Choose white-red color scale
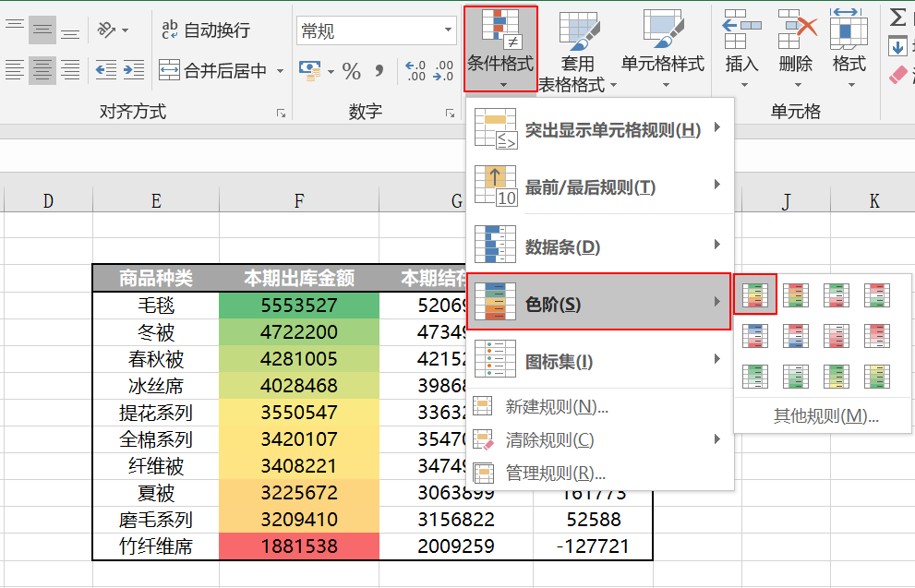 pos(837,335)
